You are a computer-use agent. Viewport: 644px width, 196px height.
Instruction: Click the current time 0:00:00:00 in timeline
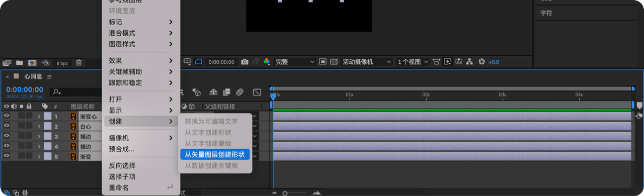coord(25,90)
